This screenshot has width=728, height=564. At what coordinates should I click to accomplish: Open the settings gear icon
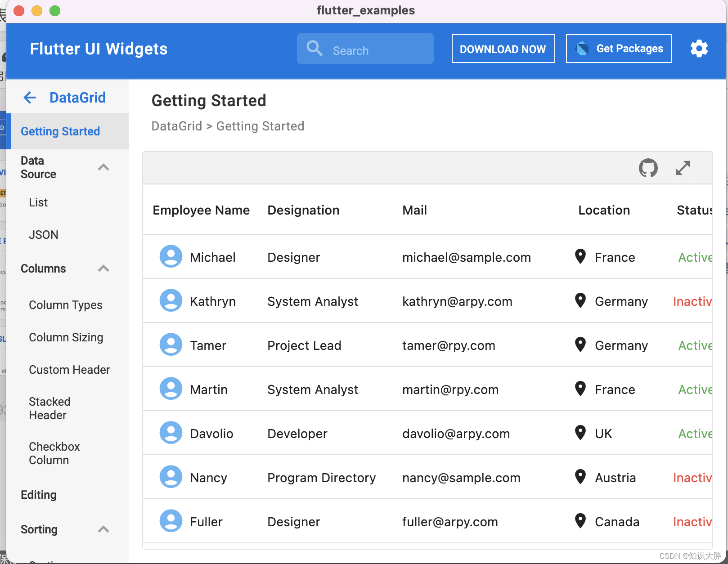pos(699,49)
